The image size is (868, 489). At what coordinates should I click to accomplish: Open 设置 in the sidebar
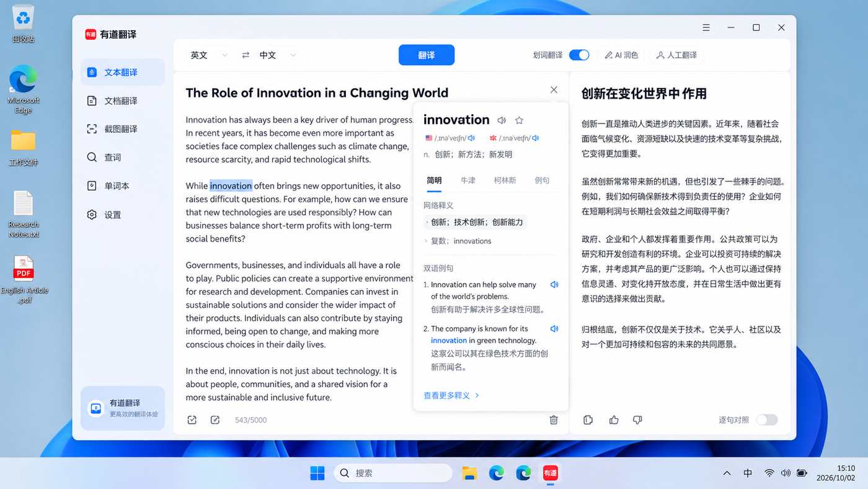click(x=123, y=215)
